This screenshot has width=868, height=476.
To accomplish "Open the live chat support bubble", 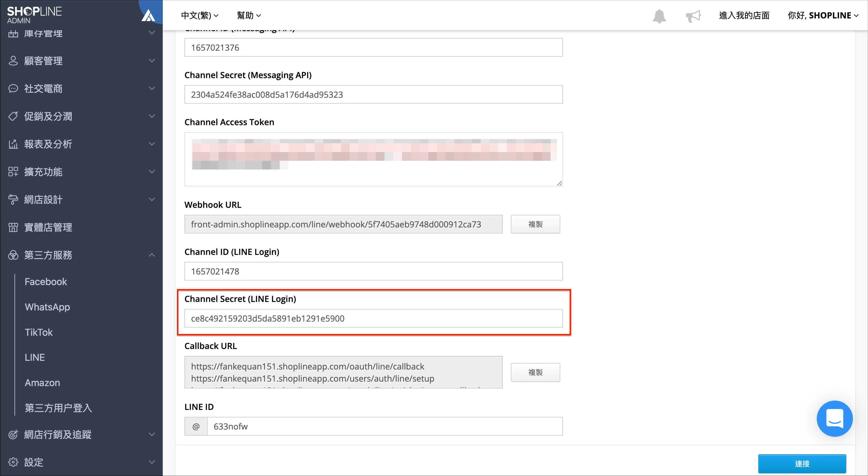I will [x=835, y=419].
